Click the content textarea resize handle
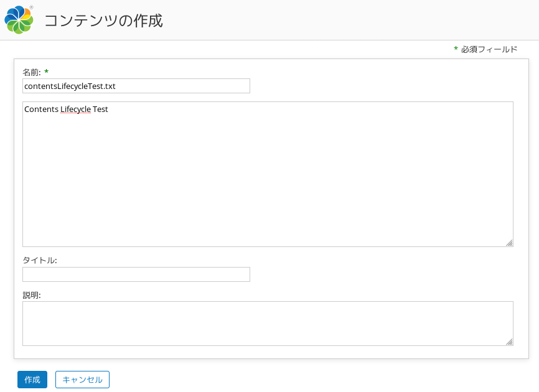The width and height of the screenshot is (539, 392). coord(509,243)
